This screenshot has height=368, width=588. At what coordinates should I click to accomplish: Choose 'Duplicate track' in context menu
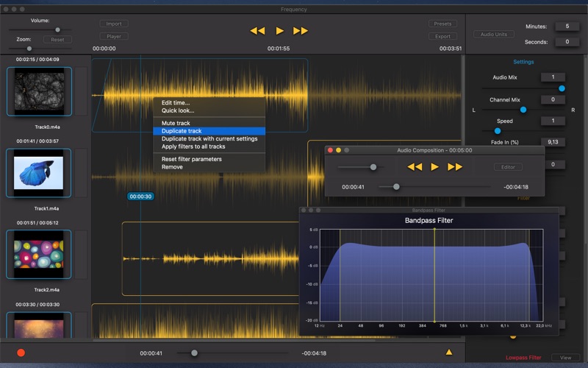point(182,131)
